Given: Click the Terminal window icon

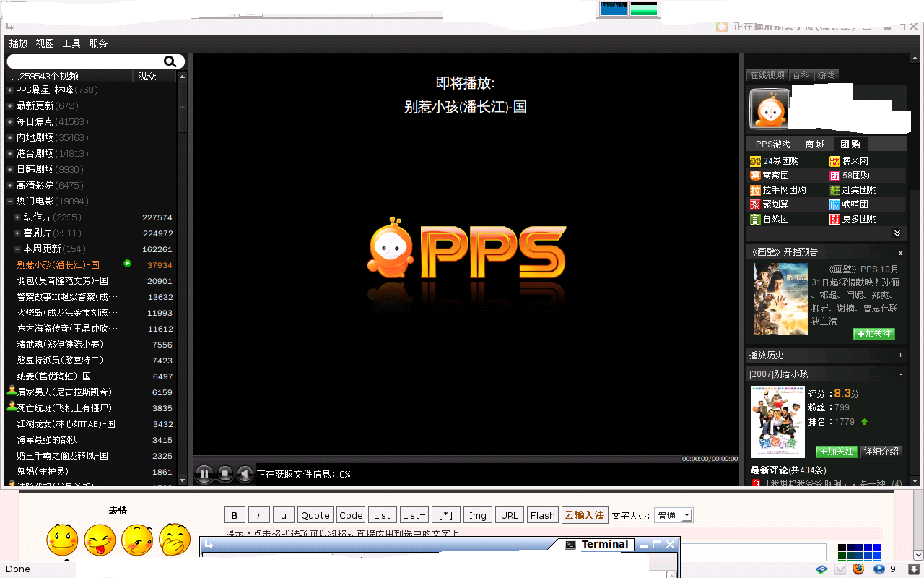Looking at the screenshot, I should pos(570,545).
